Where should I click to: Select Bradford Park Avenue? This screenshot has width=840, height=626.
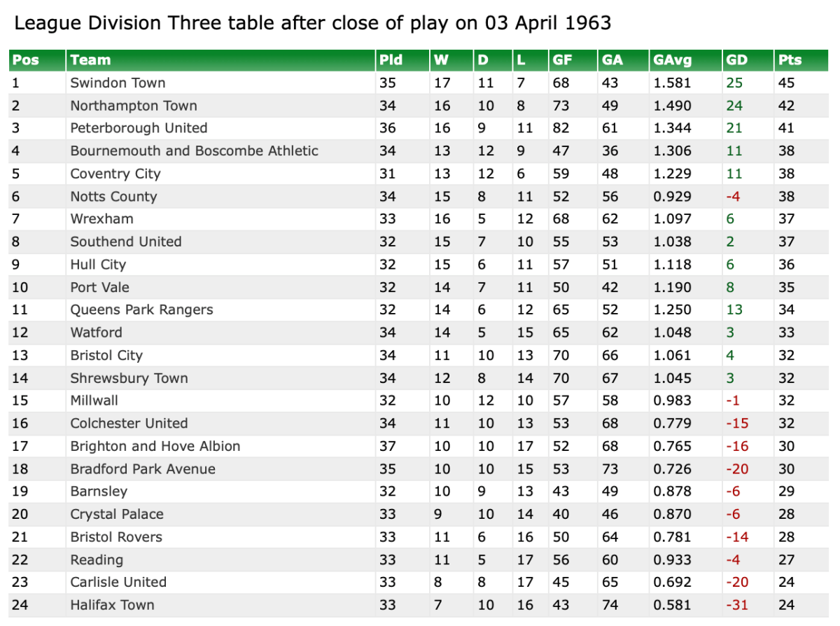tap(143, 468)
